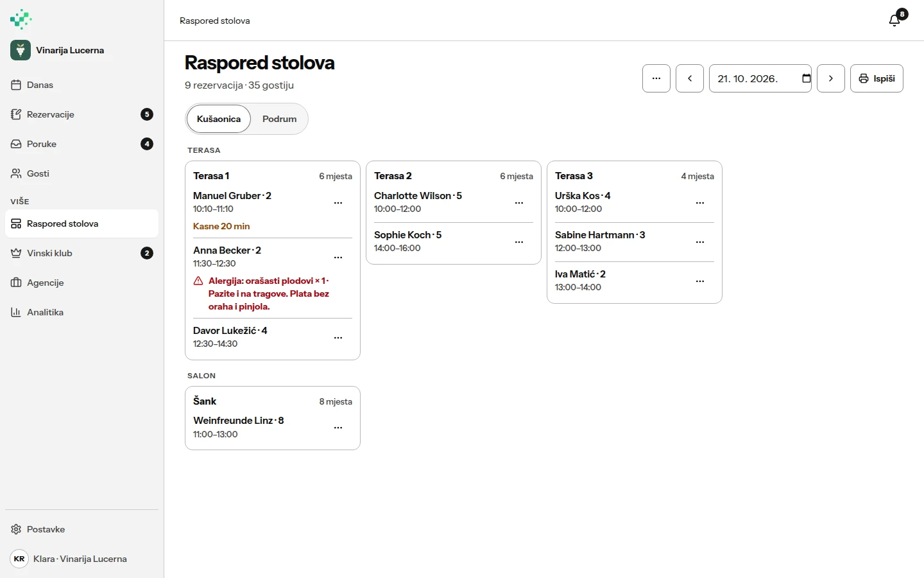Click the Ispiši print button
924x578 pixels.
point(877,78)
